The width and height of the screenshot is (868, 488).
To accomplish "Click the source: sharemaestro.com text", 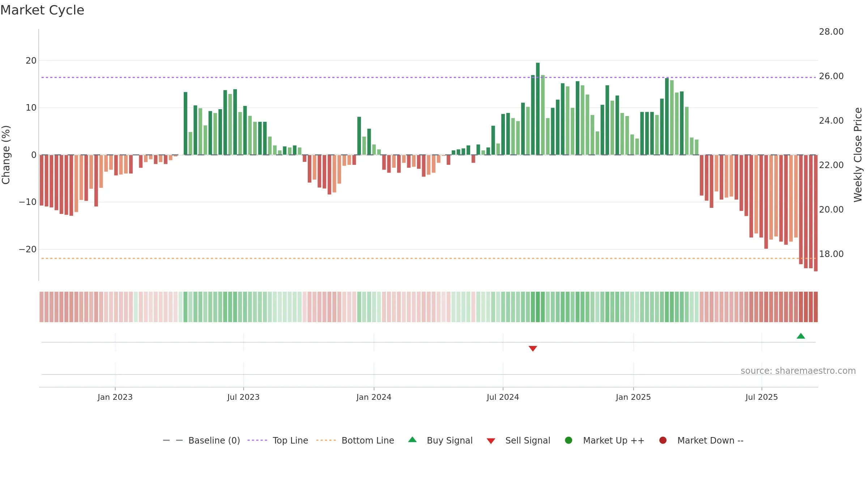I will [798, 371].
